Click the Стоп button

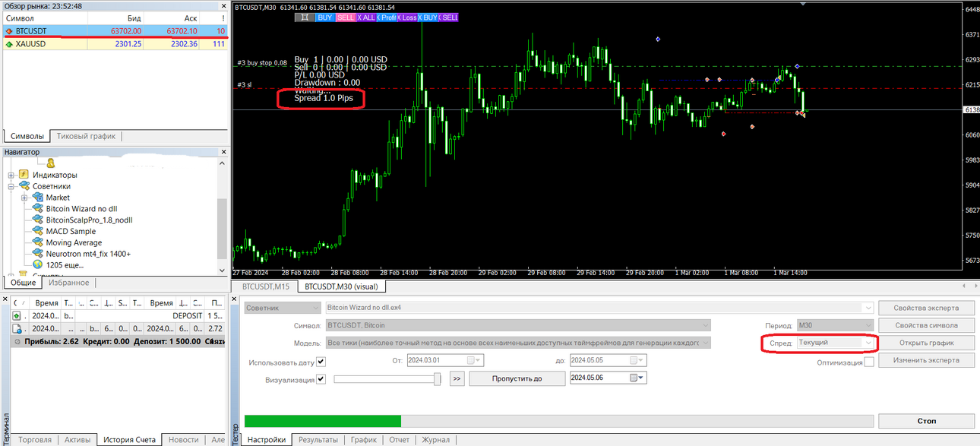coord(926,420)
